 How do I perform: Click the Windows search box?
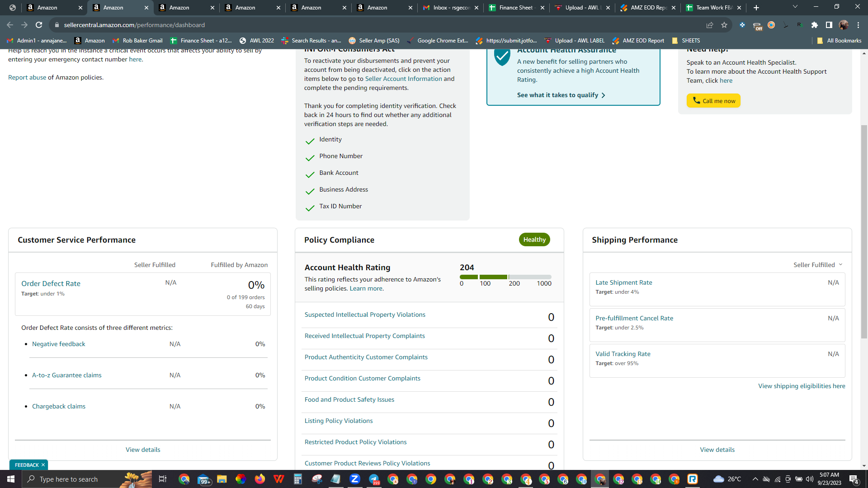point(86,479)
